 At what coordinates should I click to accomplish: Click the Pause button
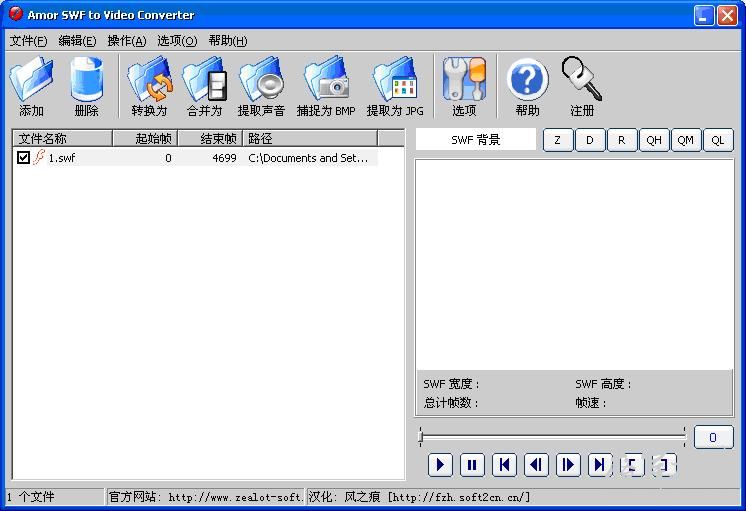pos(472,465)
